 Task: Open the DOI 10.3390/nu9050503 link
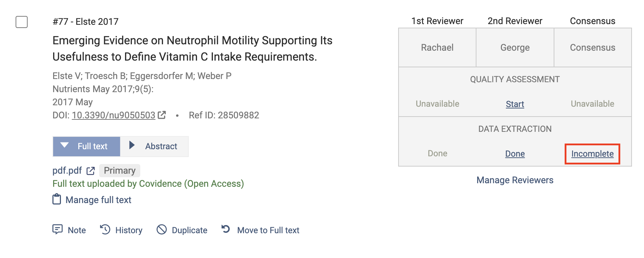tap(113, 115)
